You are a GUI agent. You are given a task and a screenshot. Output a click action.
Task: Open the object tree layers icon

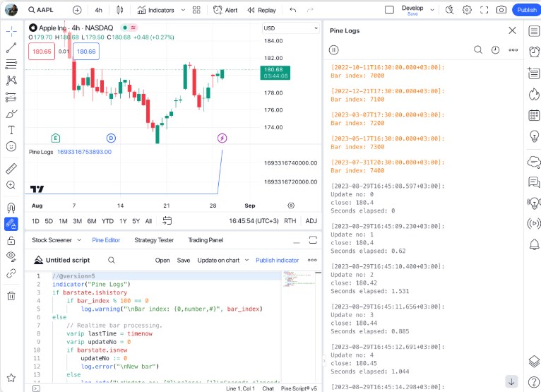tap(534, 362)
